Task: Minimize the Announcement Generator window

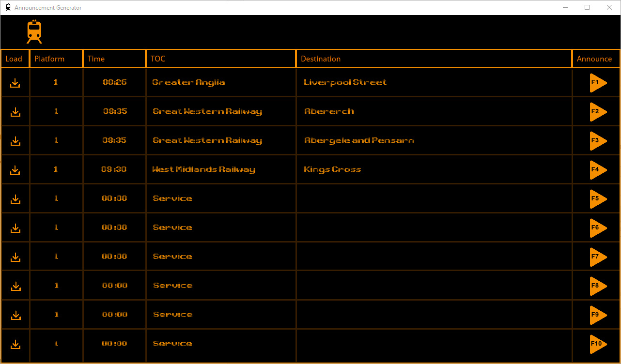Action: (565, 7)
